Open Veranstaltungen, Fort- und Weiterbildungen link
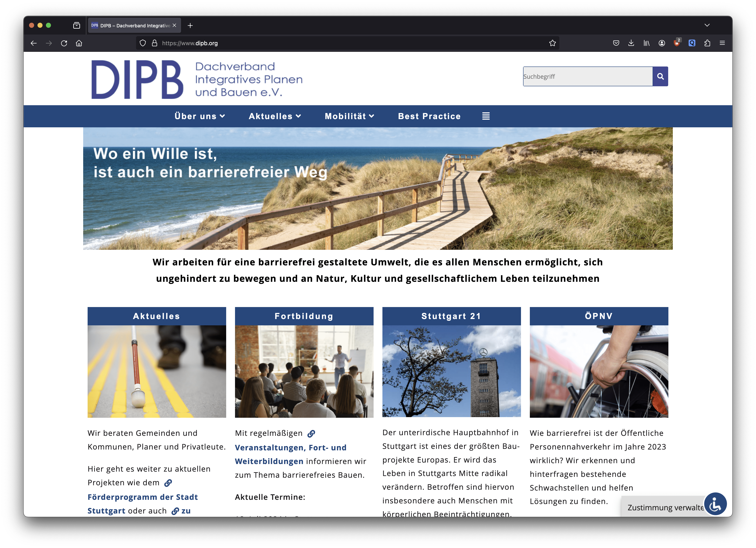The image size is (756, 548). [x=291, y=454]
